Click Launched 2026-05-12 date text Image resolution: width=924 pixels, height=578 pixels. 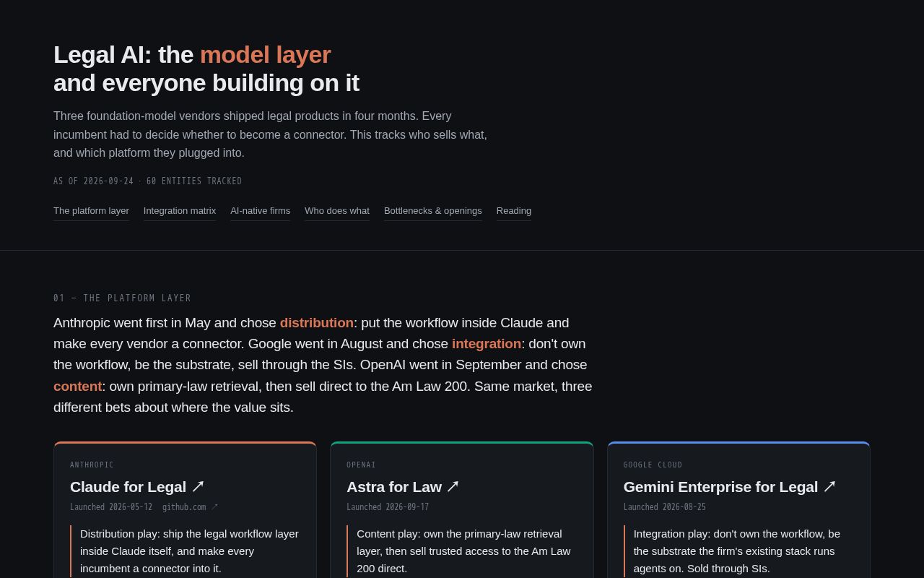click(x=111, y=507)
